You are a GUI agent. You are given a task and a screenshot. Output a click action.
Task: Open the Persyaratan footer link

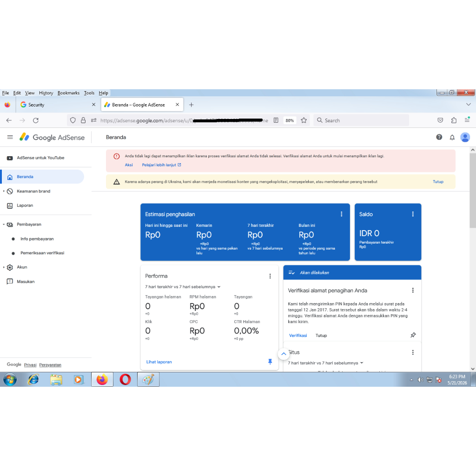pyautogui.click(x=50, y=365)
